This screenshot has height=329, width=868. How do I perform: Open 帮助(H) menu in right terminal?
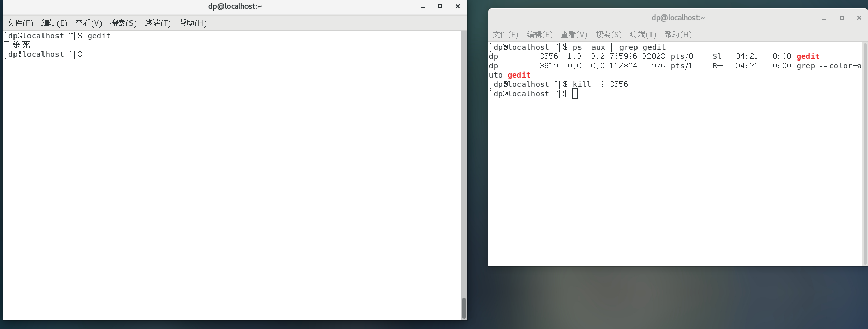pyautogui.click(x=678, y=35)
